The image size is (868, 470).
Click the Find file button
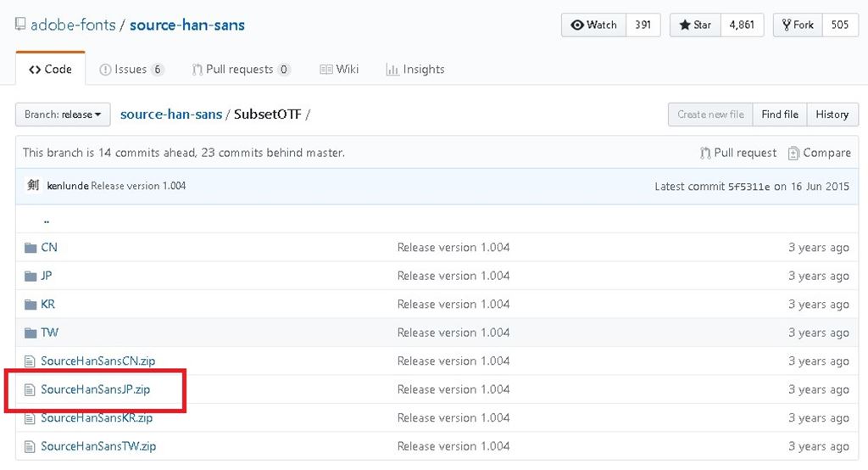coord(779,115)
